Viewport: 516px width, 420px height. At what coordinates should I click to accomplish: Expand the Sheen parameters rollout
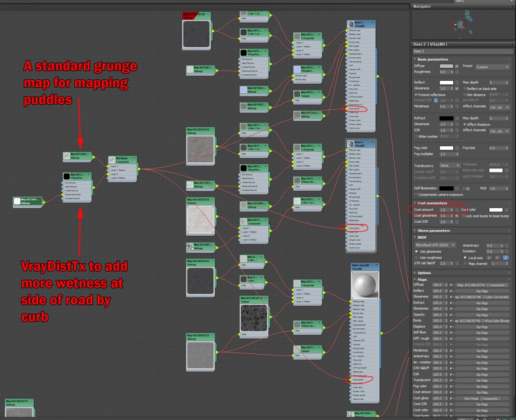[433, 231]
